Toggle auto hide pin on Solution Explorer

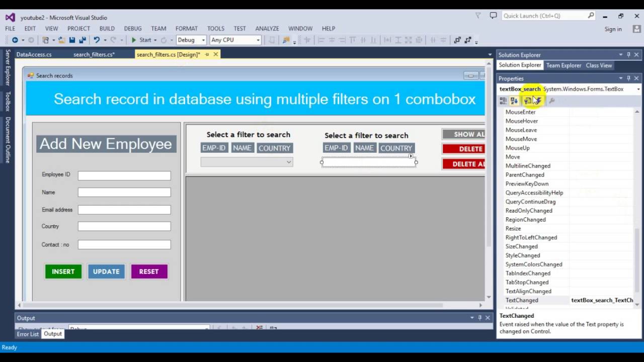click(x=628, y=55)
